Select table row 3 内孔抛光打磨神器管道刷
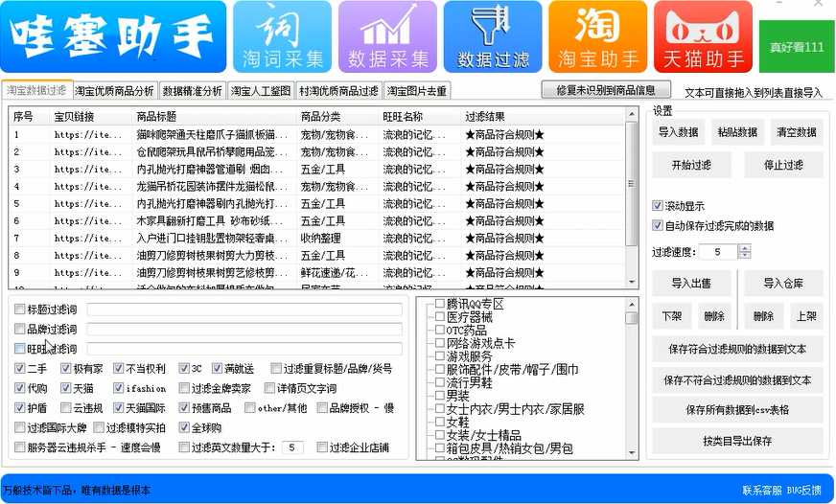Screen dimensions: 836x504 tap(316, 170)
